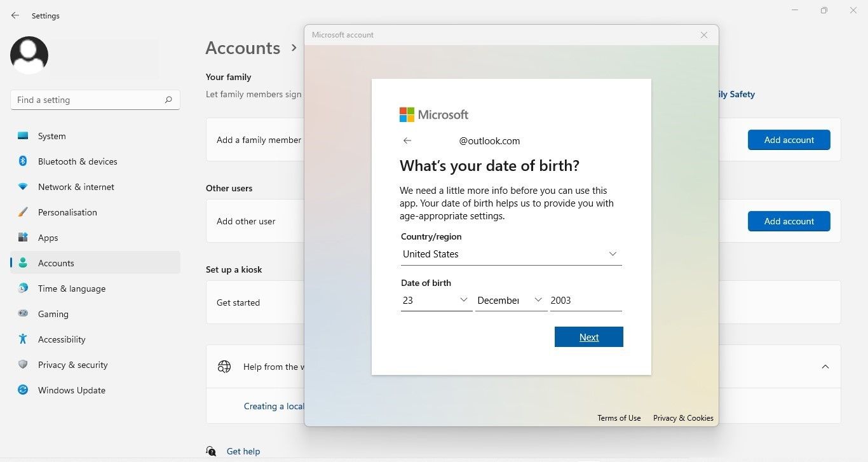
Task: Open the Privacy & Cookies link
Action: (x=683, y=418)
